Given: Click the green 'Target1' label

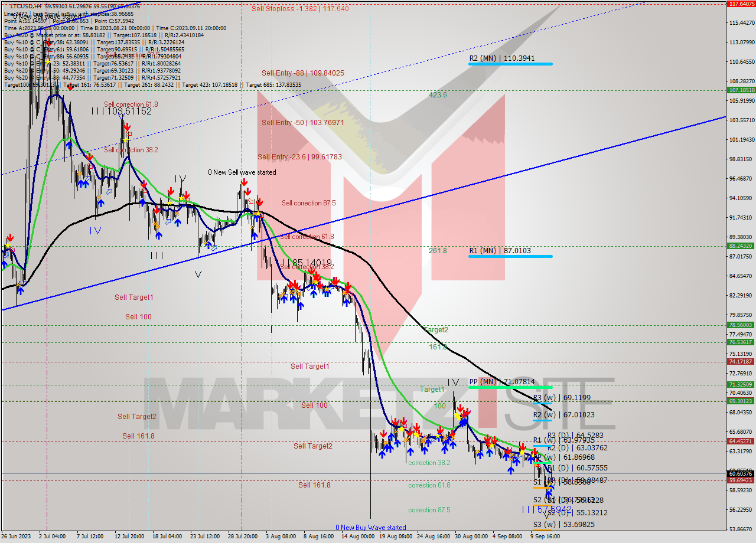Looking at the screenshot, I should point(432,390).
